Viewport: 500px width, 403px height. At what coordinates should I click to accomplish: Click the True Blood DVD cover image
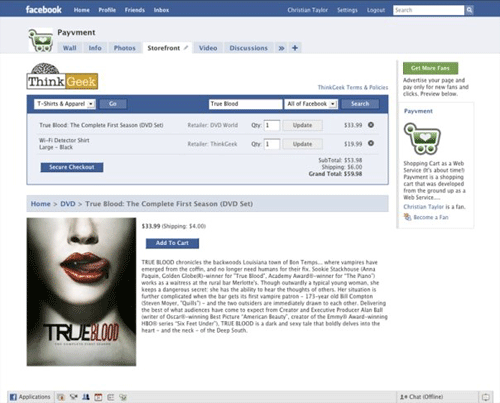pos(81,292)
